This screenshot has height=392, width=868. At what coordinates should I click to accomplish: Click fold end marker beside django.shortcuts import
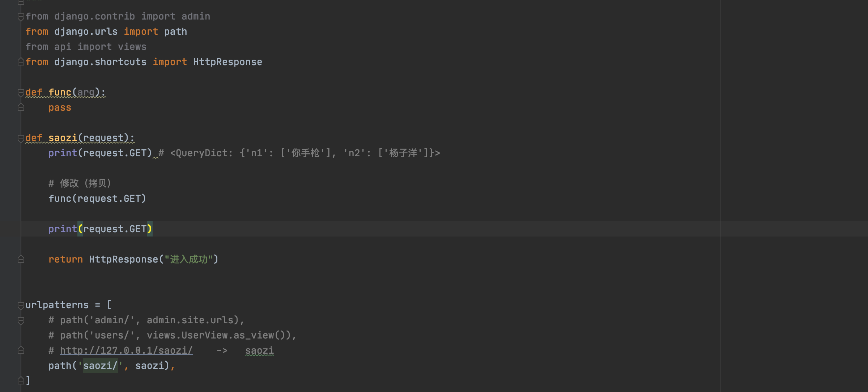[x=21, y=62]
